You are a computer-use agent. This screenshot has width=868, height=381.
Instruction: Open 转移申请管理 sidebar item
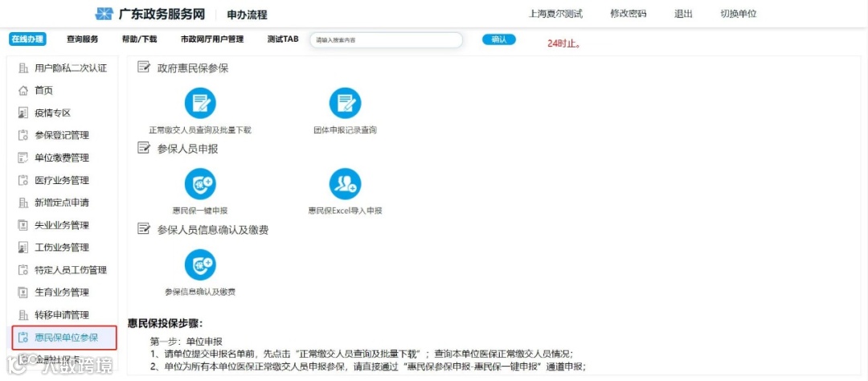(x=62, y=314)
